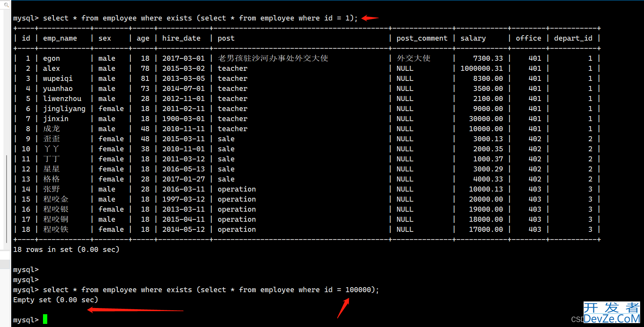Click the magnifier search icon at top-left
Screen dimensions: 644x327
tap(6, 5)
